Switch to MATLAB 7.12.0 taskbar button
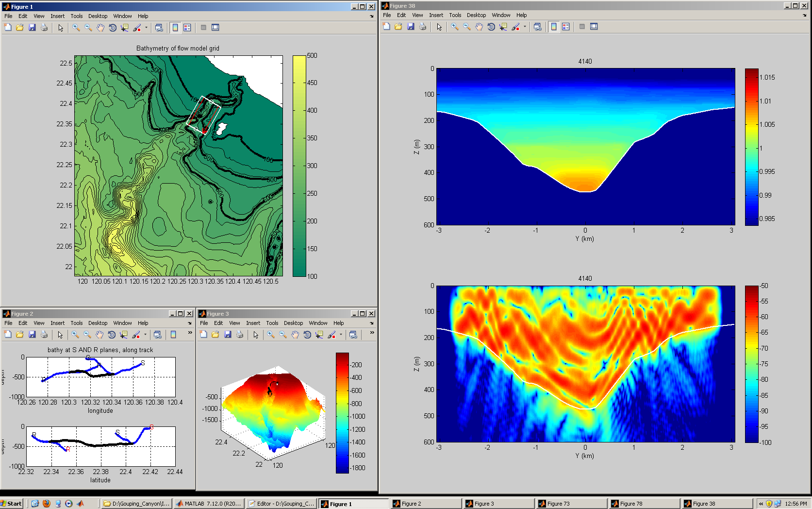The width and height of the screenshot is (812, 509). pyautogui.click(x=209, y=504)
